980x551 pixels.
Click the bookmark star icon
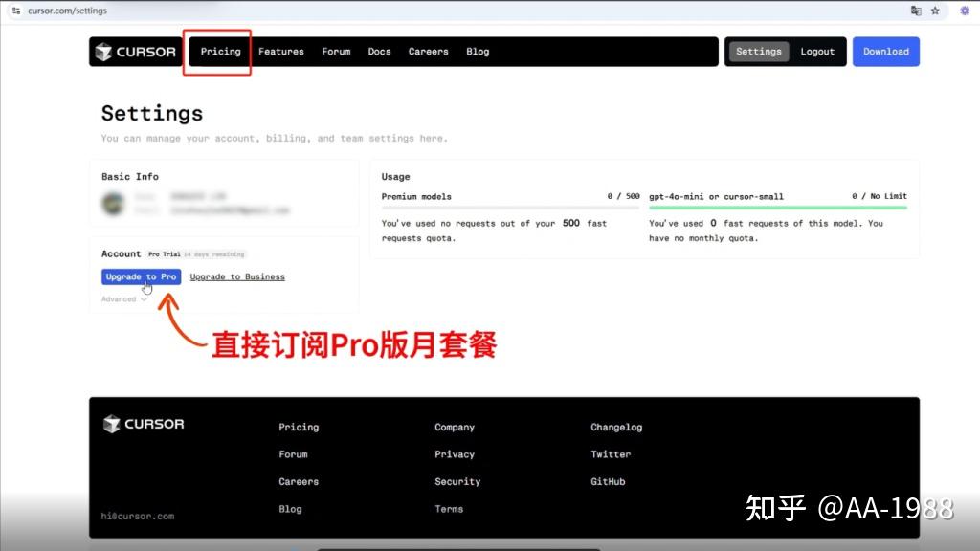coord(936,11)
